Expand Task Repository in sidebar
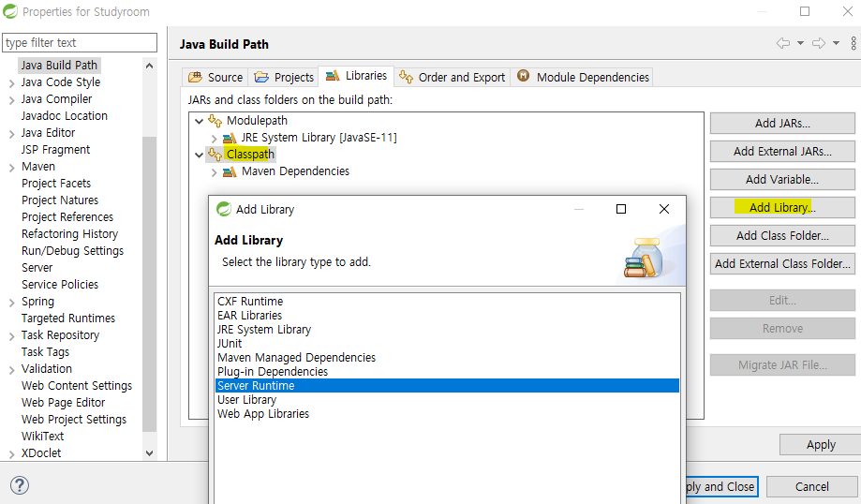The height and width of the screenshot is (504, 861). [11, 336]
